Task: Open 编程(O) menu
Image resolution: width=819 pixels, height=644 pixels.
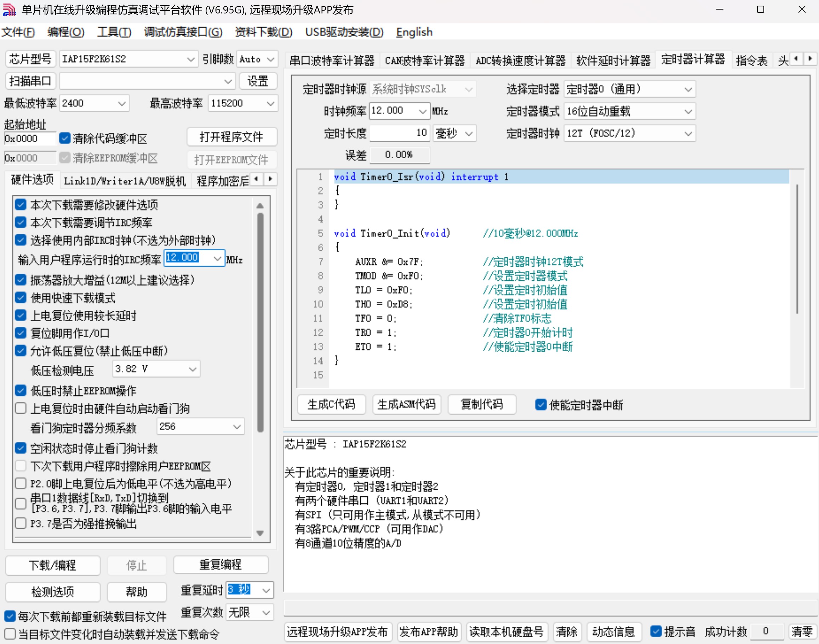Action: tap(65, 32)
